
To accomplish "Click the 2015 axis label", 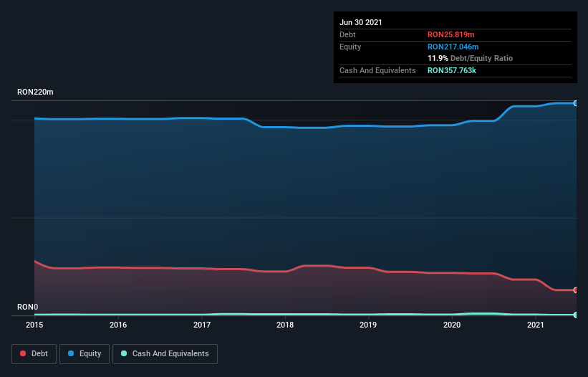I will (x=34, y=325).
